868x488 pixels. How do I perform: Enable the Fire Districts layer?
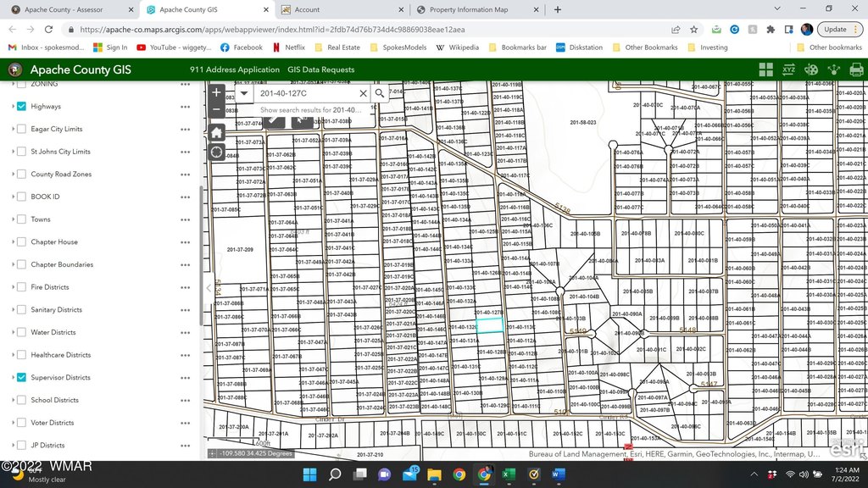22,287
